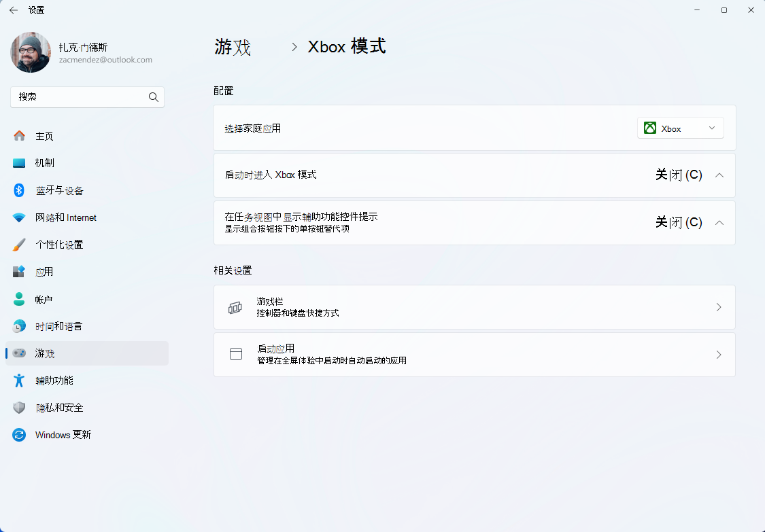Click the 游戏栏 game bar icon
This screenshot has height=532, width=765.
[x=235, y=307]
